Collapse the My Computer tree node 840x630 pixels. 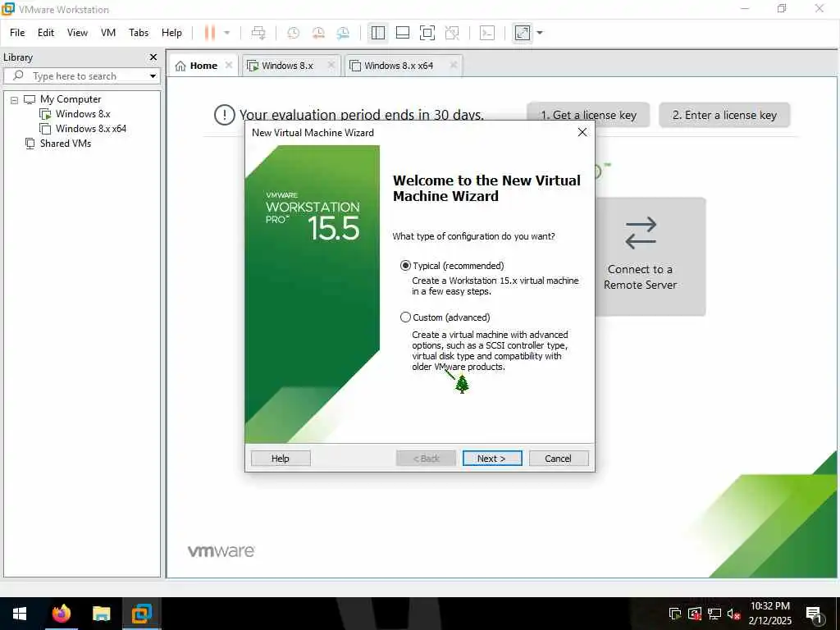[x=15, y=99]
